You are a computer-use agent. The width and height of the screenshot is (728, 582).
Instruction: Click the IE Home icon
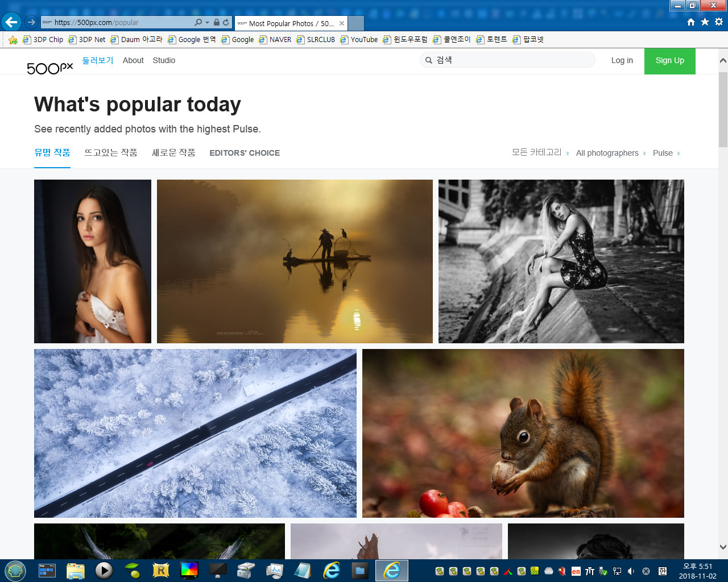(691, 22)
